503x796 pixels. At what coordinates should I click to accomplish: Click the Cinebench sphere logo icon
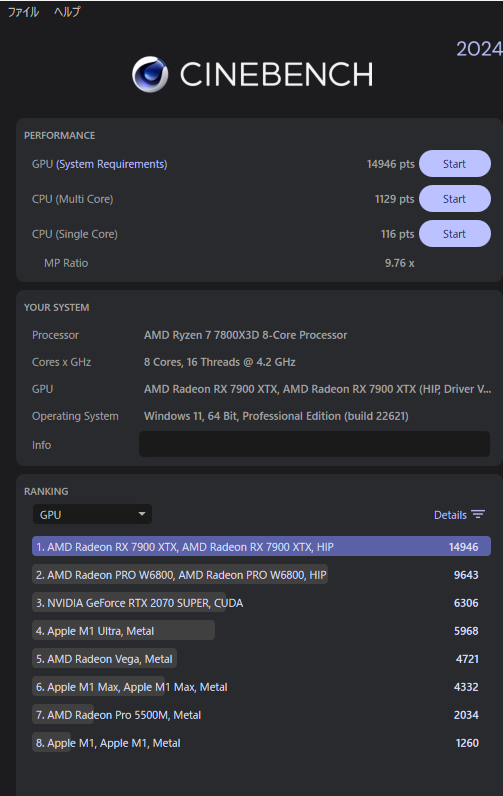[x=150, y=74]
